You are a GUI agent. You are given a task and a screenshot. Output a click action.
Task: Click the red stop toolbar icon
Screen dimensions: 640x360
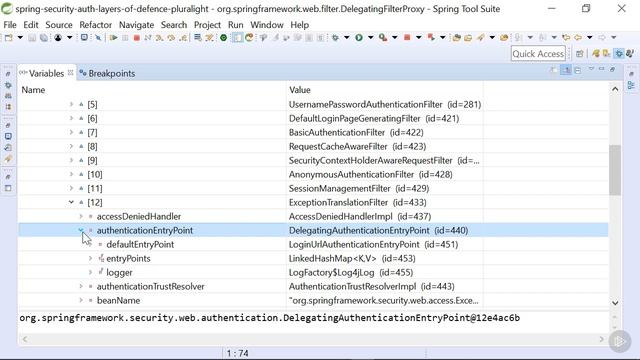coord(407,38)
